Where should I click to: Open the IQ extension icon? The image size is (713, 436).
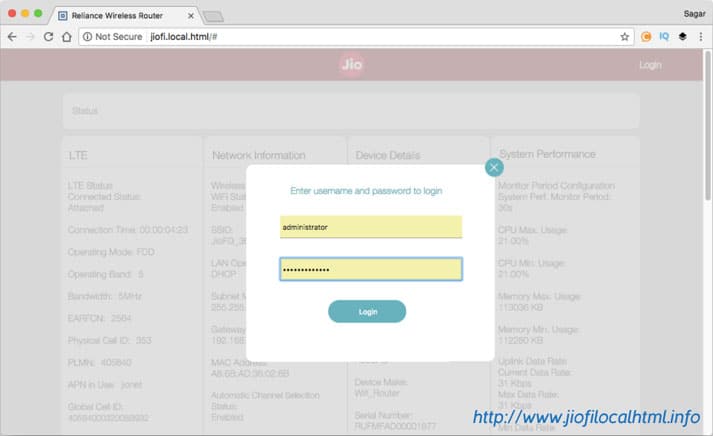(664, 36)
